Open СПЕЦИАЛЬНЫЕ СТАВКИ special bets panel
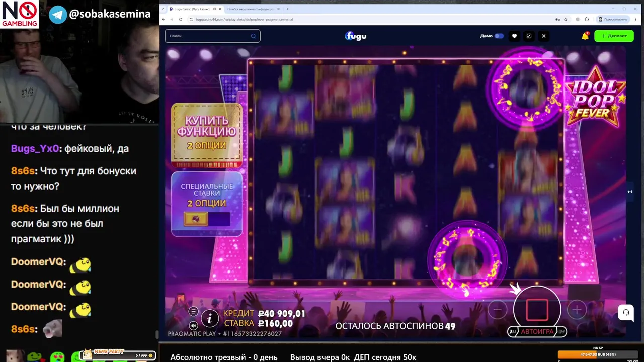The height and width of the screenshot is (362, 644). [x=206, y=204]
